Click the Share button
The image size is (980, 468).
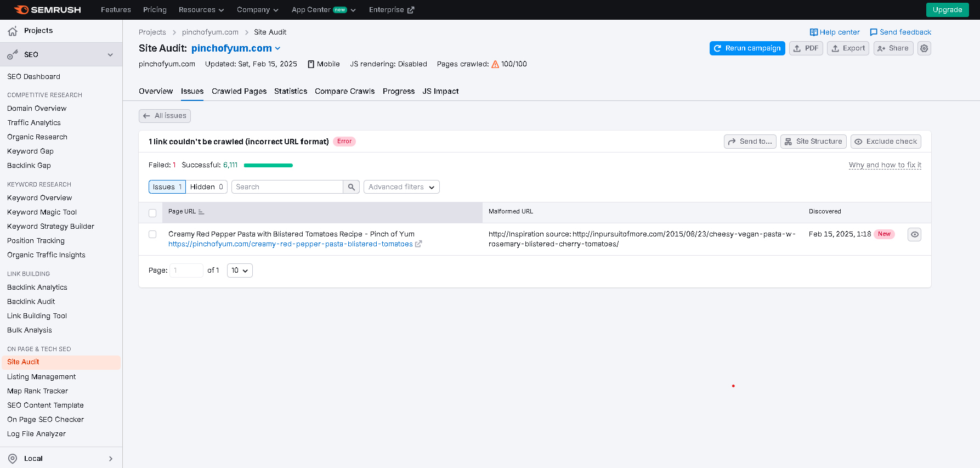[893, 48]
